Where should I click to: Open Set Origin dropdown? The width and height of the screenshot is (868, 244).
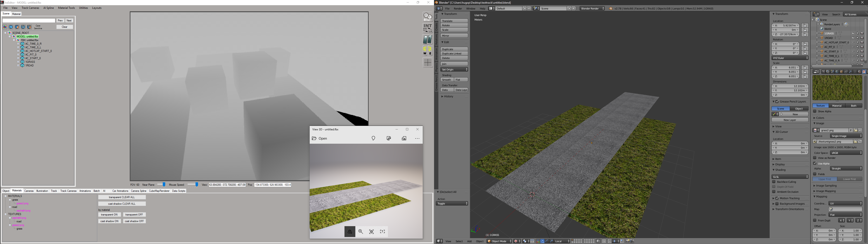(x=454, y=69)
